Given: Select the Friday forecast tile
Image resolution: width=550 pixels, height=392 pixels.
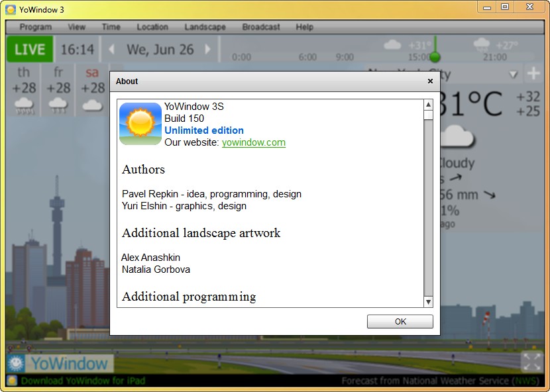Looking at the screenshot, I should pyautogui.click(x=58, y=90).
